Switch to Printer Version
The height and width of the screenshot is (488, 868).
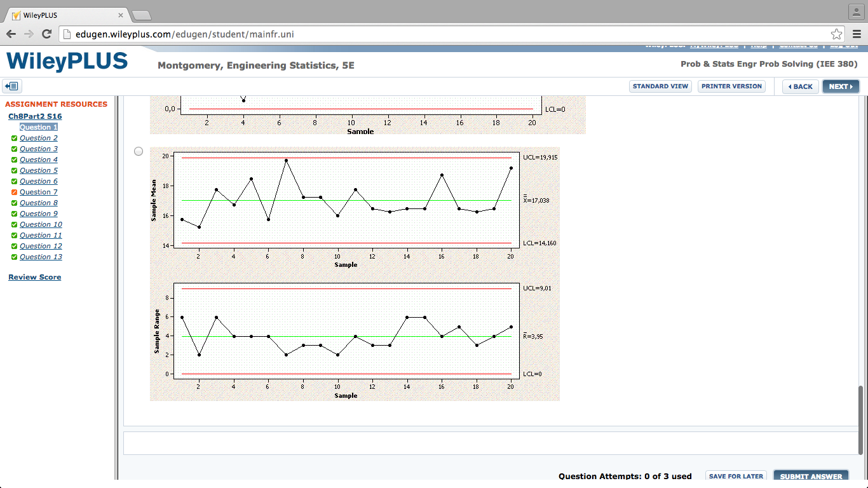point(731,86)
